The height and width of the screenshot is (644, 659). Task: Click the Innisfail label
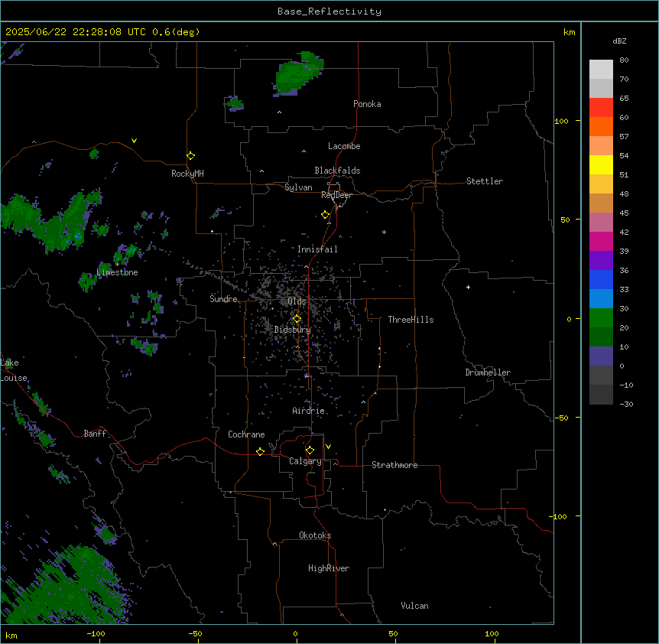(317, 249)
